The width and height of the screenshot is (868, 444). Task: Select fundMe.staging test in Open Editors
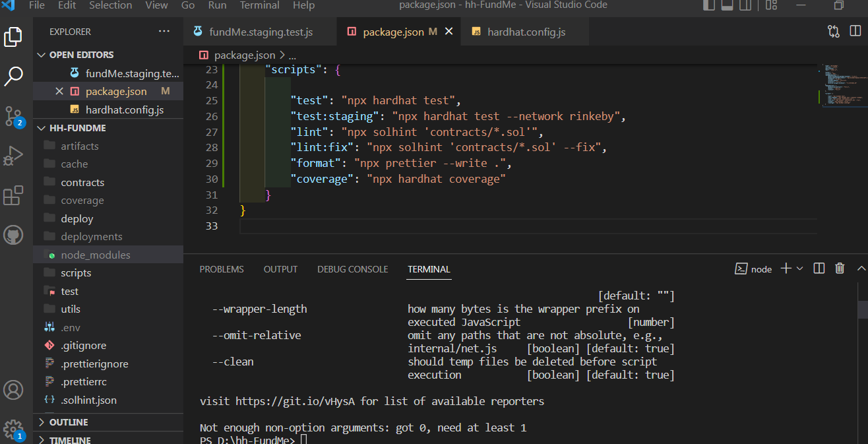coord(108,73)
